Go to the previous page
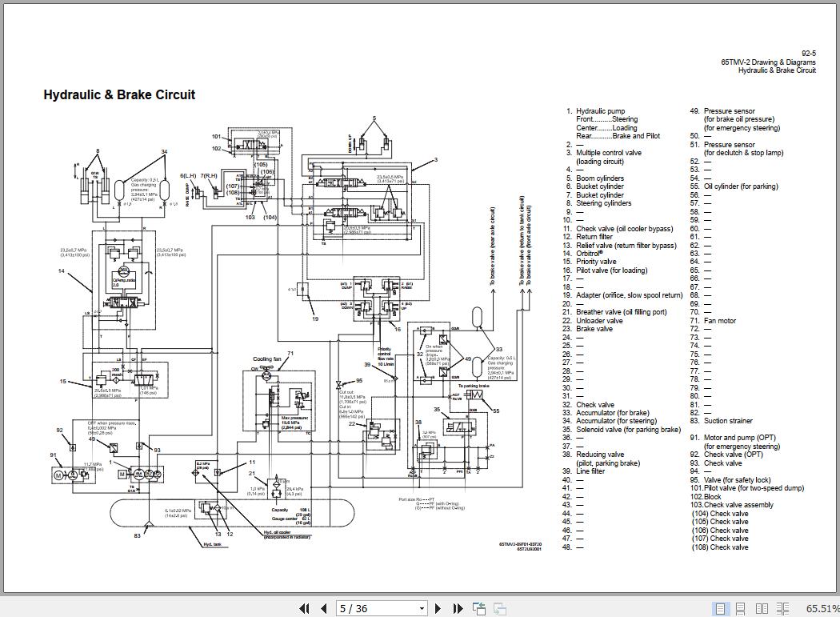 click(x=323, y=608)
